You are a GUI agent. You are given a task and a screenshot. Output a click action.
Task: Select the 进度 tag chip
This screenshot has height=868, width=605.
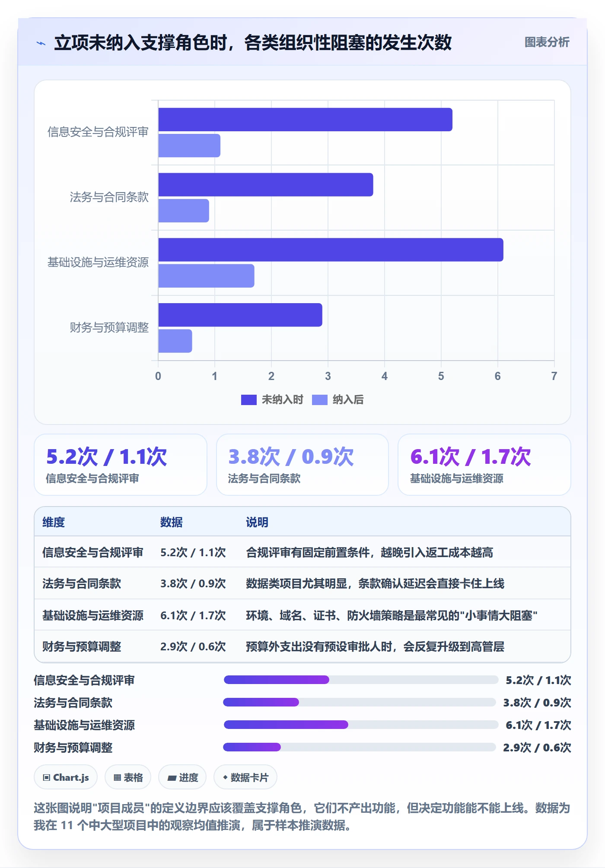click(182, 777)
